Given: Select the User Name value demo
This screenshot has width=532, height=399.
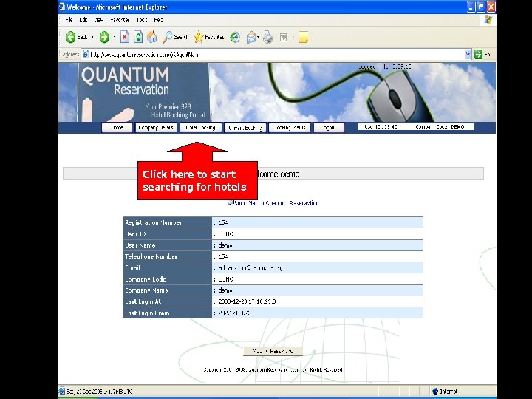Looking at the screenshot, I should pyautogui.click(x=225, y=245).
